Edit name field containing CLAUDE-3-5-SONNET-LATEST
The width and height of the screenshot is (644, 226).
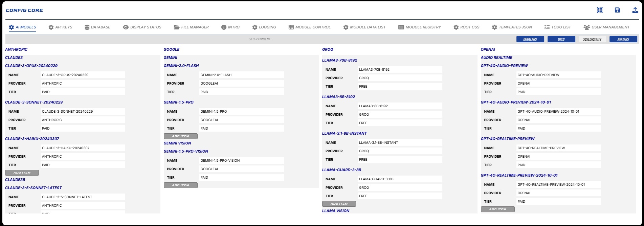(83, 197)
